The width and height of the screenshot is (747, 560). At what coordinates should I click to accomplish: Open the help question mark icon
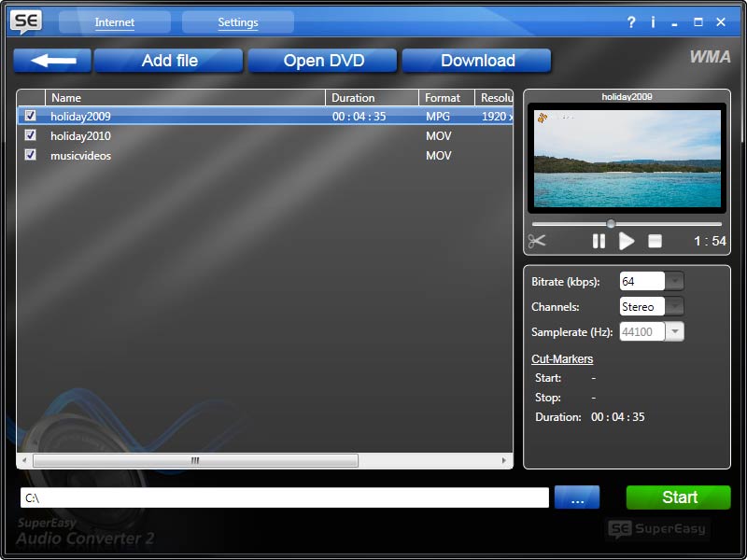click(631, 21)
